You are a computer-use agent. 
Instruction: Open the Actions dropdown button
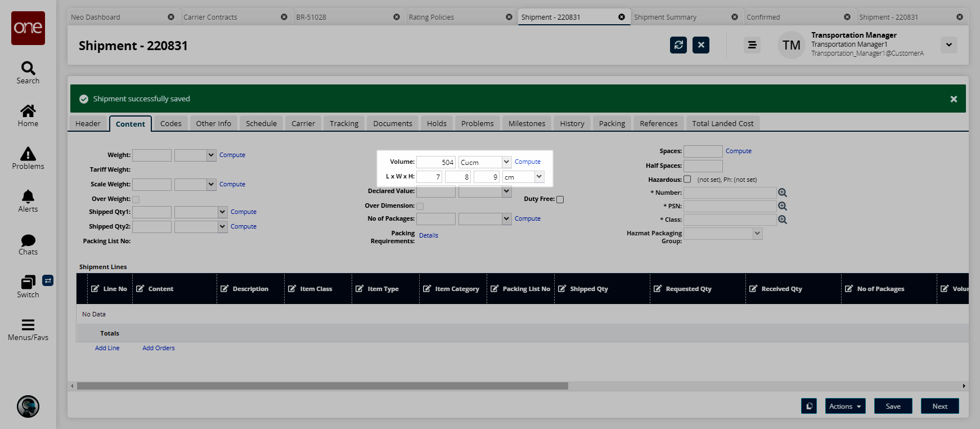pyautogui.click(x=845, y=406)
